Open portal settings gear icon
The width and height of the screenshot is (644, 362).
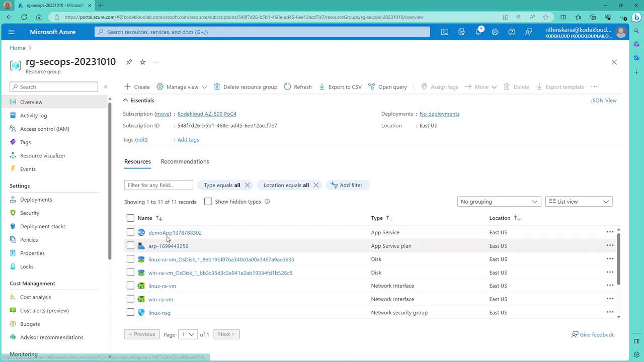[495, 32]
